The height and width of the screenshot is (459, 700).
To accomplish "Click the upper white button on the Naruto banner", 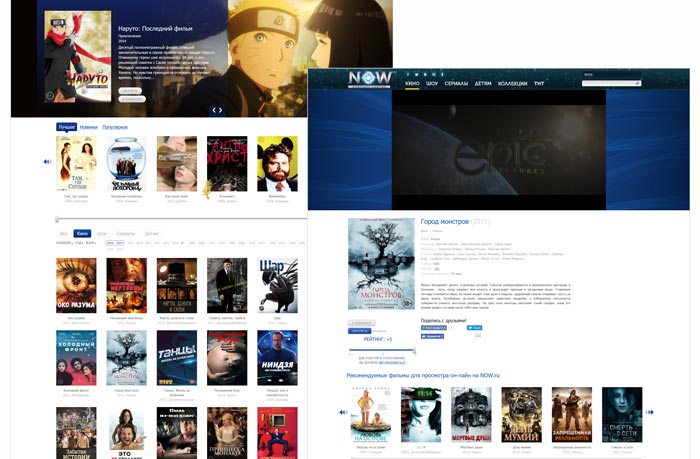I will pyautogui.click(x=130, y=91).
